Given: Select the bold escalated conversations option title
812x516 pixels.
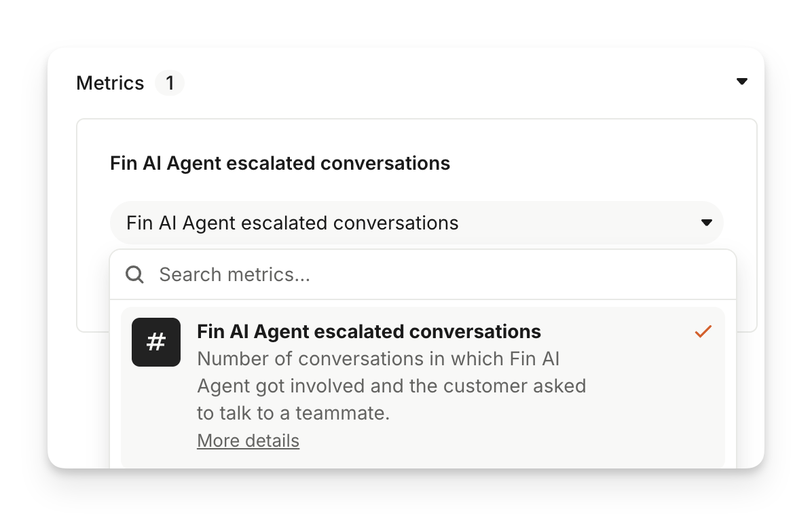Looking at the screenshot, I should [x=369, y=331].
